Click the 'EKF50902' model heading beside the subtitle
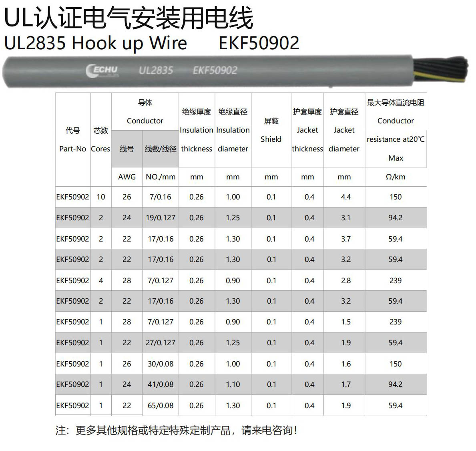The image size is (476, 451). (259, 43)
